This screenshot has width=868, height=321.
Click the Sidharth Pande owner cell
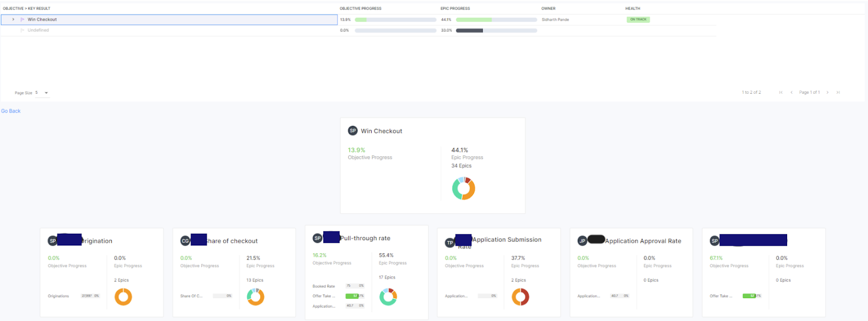(556, 20)
